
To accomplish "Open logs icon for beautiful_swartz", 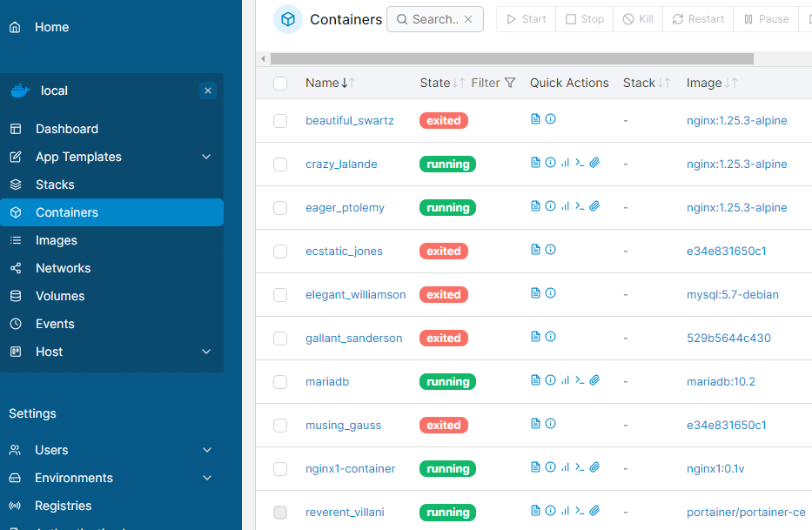I will point(535,119).
